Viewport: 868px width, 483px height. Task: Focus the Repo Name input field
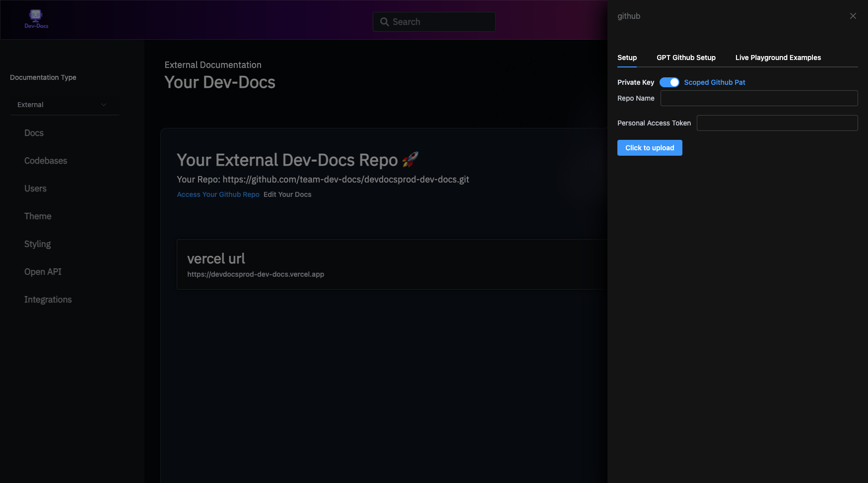pos(758,98)
